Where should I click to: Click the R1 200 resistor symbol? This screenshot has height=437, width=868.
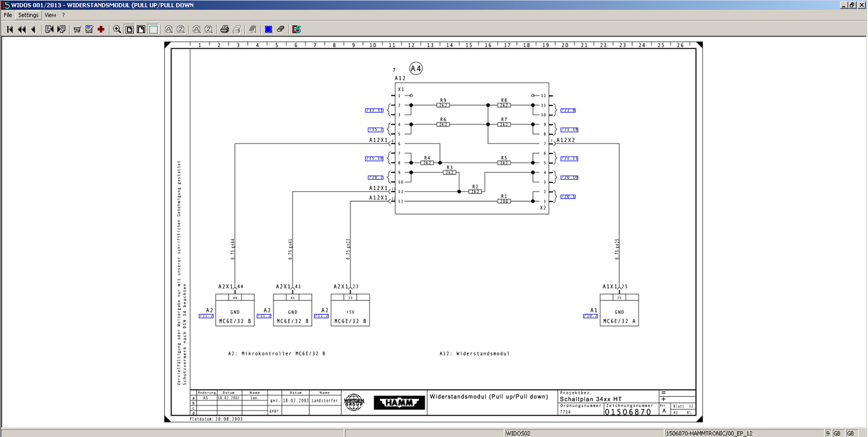(x=504, y=201)
